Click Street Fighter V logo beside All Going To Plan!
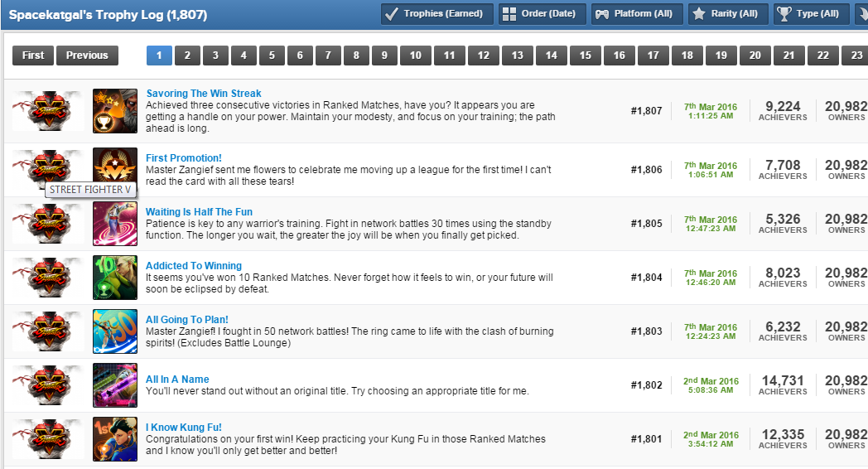 (48, 331)
